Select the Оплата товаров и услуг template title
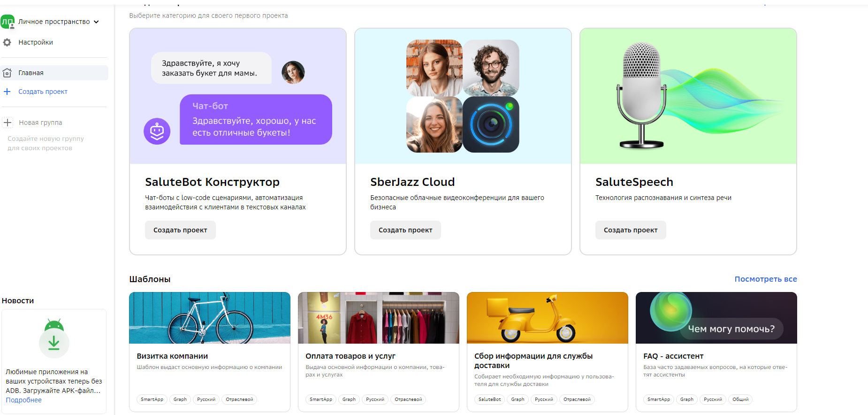The image size is (868, 415). [x=350, y=356]
